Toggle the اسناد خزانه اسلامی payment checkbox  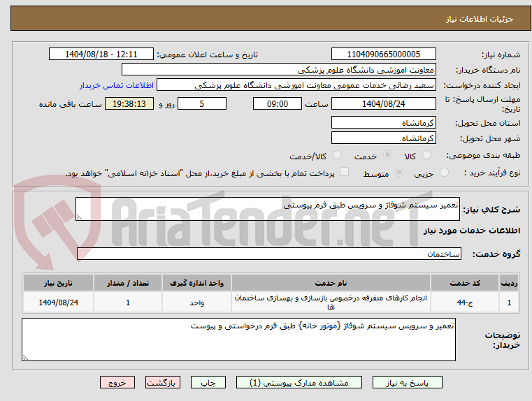tap(345, 172)
